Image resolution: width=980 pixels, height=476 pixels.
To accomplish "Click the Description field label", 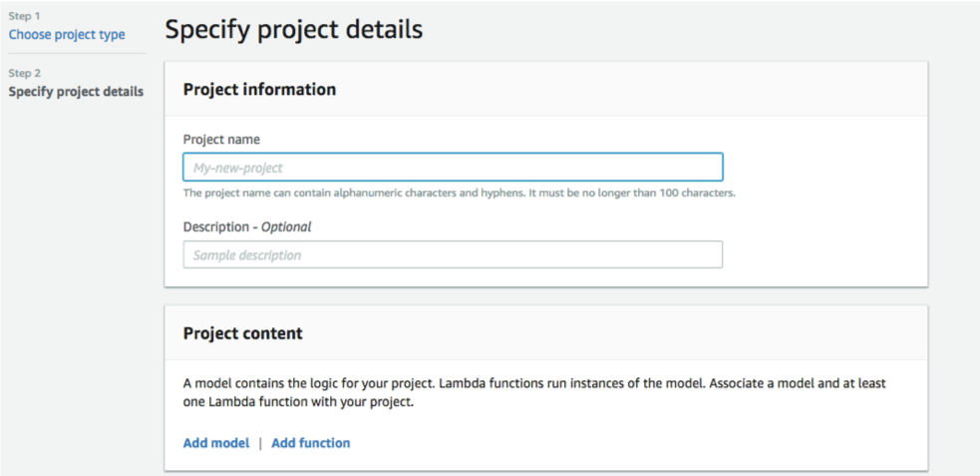I will click(x=216, y=228).
